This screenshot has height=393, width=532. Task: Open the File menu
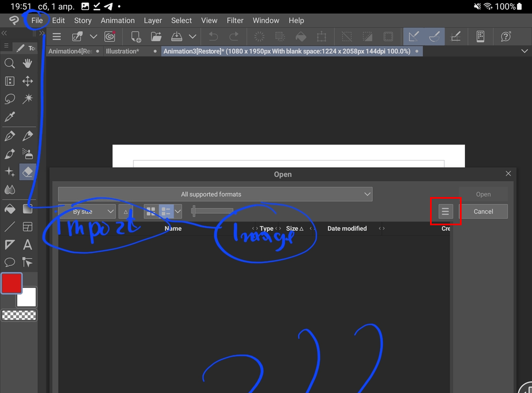pos(37,20)
